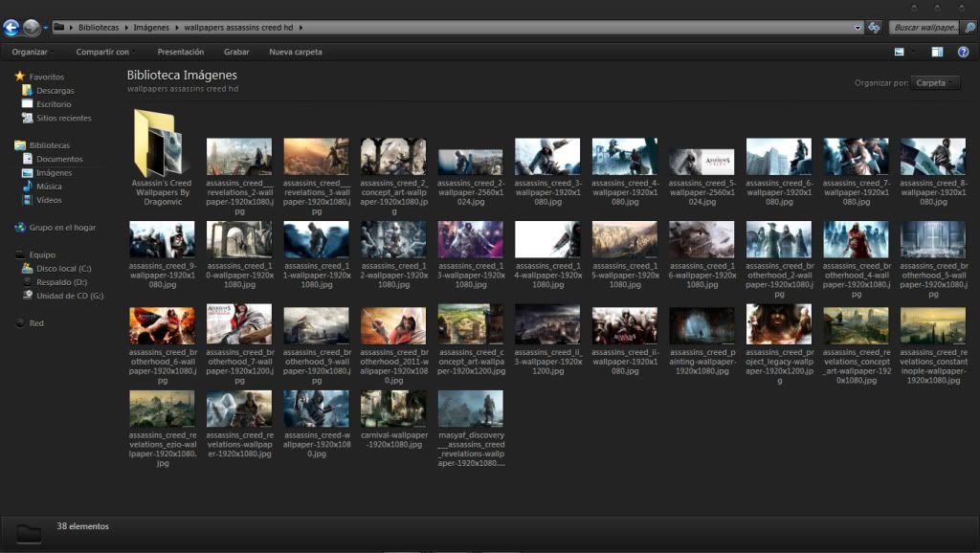The width and height of the screenshot is (980, 553).
Task: Open Sitios recientes in the sidebar
Action: coord(64,118)
